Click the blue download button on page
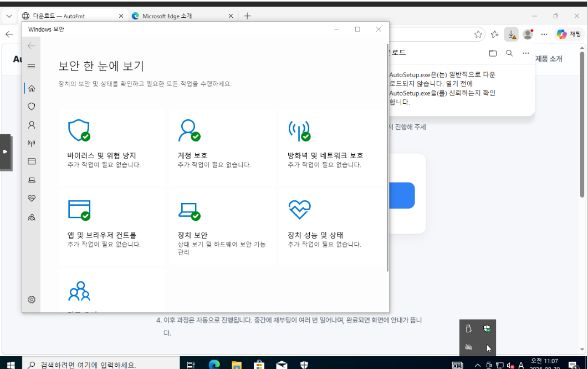 pyautogui.click(x=402, y=195)
